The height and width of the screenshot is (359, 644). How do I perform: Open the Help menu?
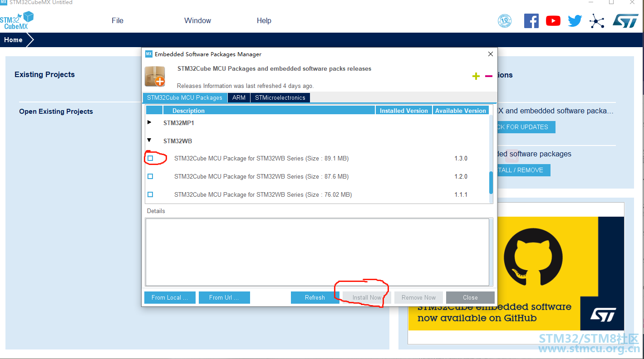coord(264,20)
